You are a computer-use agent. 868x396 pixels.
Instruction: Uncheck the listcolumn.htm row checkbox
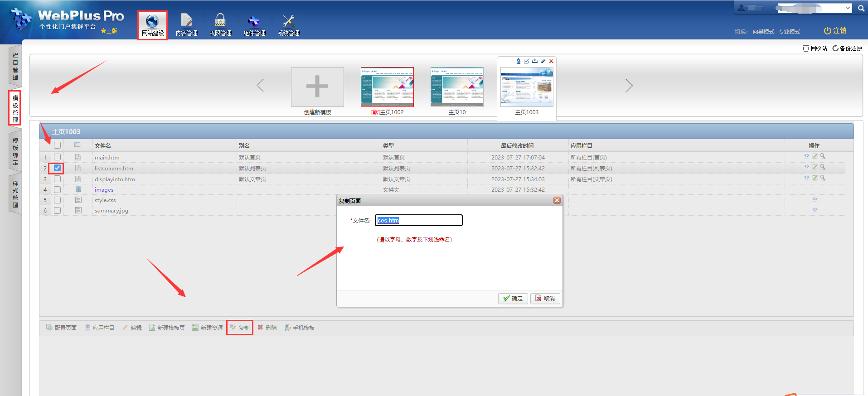(x=57, y=168)
